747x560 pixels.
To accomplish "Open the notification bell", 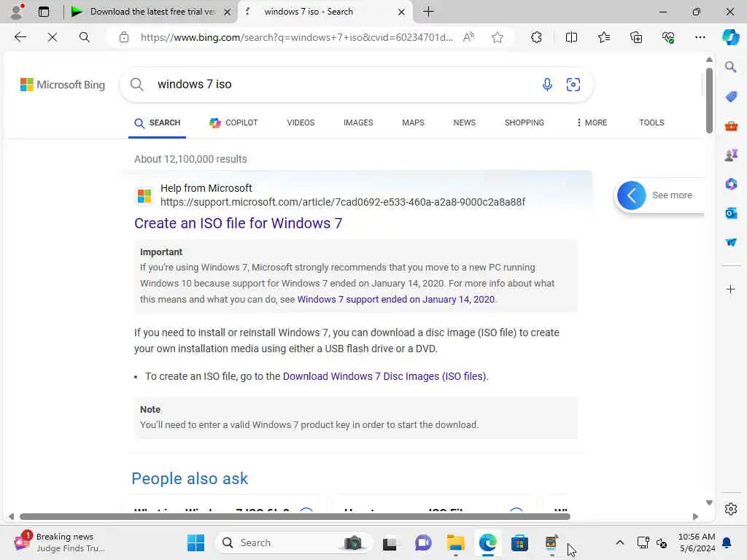I will pyautogui.click(x=727, y=542).
